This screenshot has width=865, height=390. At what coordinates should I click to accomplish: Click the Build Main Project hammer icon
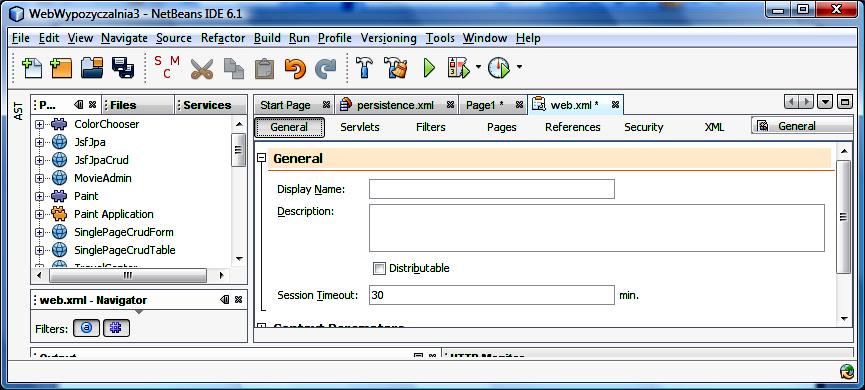pyautogui.click(x=365, y=68)
